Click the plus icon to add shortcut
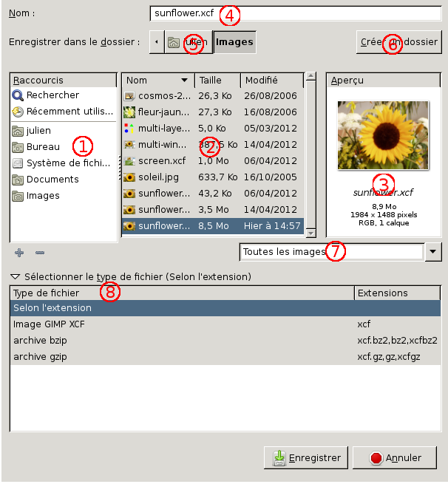 tap(19, 253)
